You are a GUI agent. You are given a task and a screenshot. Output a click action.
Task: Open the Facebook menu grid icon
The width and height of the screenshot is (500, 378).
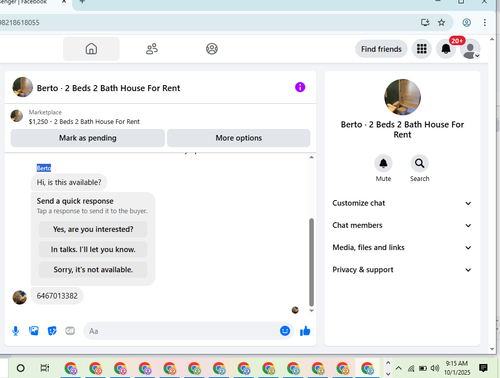(x=422, y=49)
